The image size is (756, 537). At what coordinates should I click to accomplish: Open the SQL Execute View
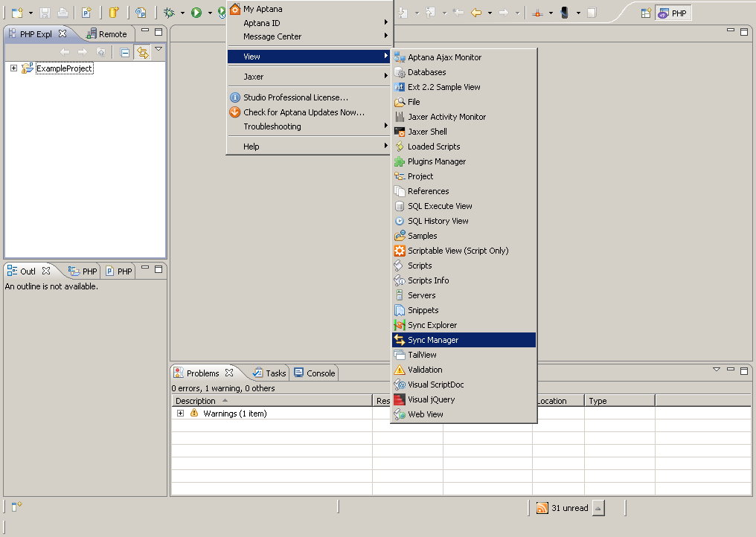[464, 206]
